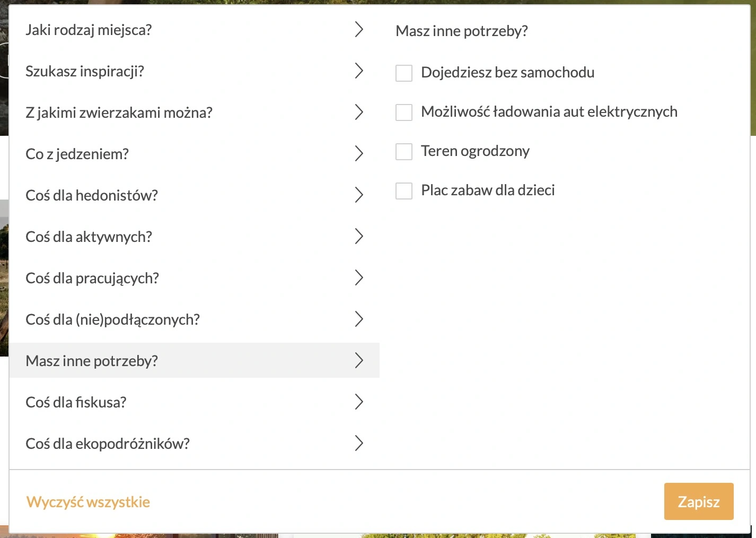This screenshot has height=538, width=756.
Task: Open chevron next to Coś dla pracujących?
Action: tap(359, 278)
